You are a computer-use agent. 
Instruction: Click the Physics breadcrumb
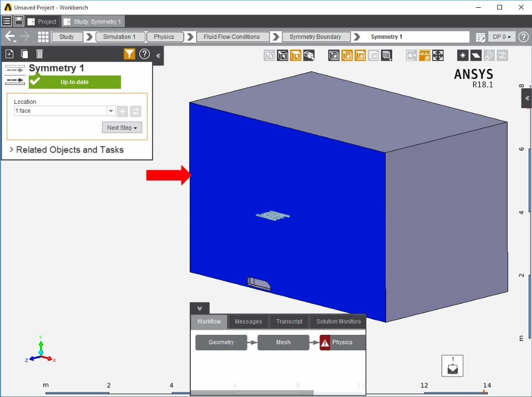(x=165, y=37)
